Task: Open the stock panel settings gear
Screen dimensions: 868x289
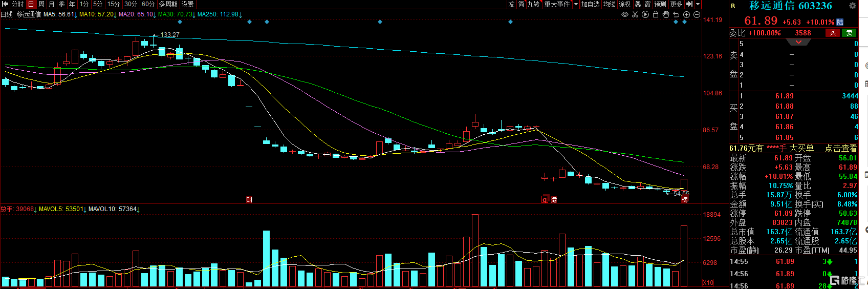Action: 852,6
